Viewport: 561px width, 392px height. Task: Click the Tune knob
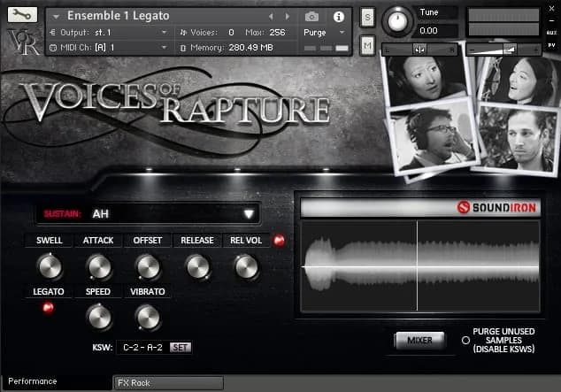(x=397, y=21)
